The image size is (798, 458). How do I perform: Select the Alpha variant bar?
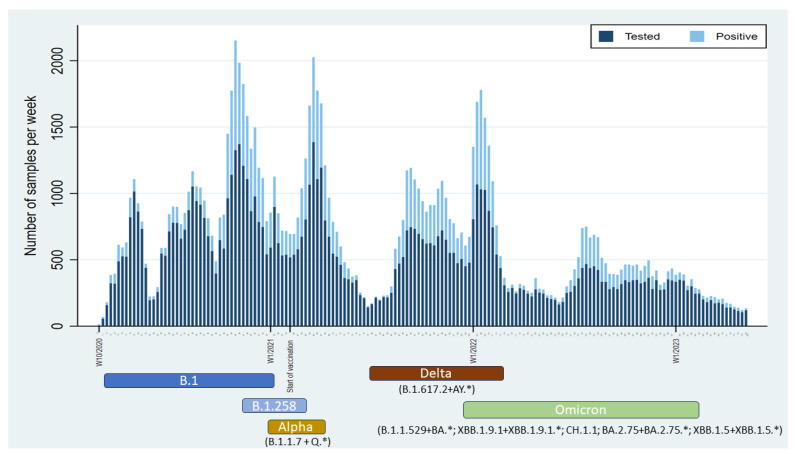[x=297, y=426]
